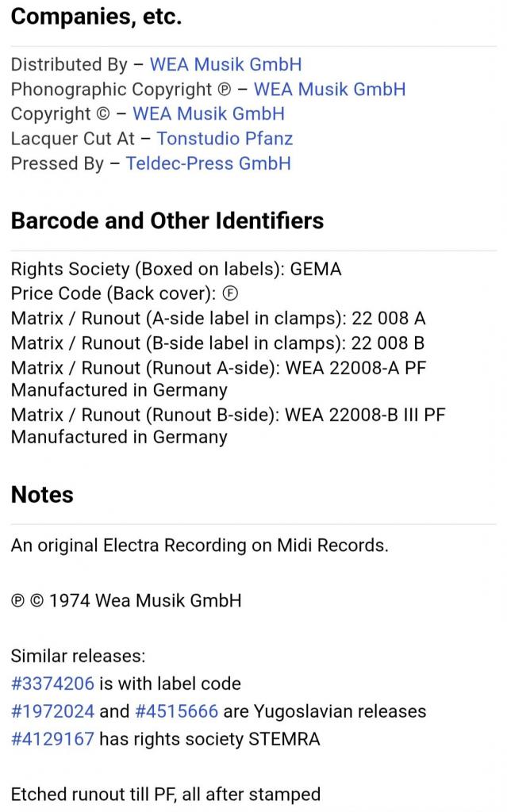Go to Yugoslavian release #1972024
Screen dimensions: 507x812
[52, 710]
